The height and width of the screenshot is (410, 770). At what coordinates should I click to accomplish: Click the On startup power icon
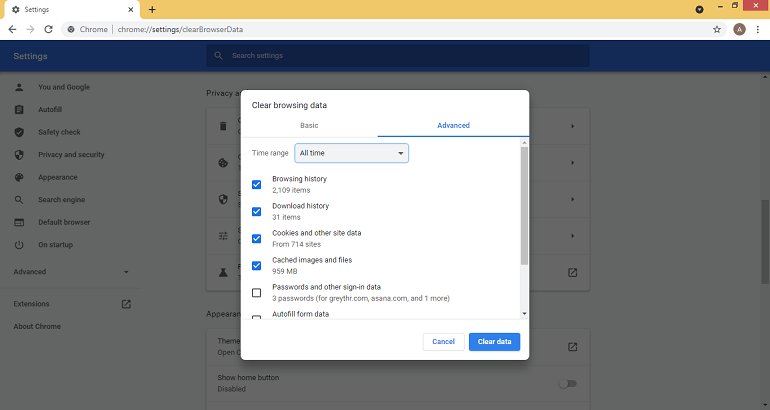pyautogui.click(x=19, y=245)
